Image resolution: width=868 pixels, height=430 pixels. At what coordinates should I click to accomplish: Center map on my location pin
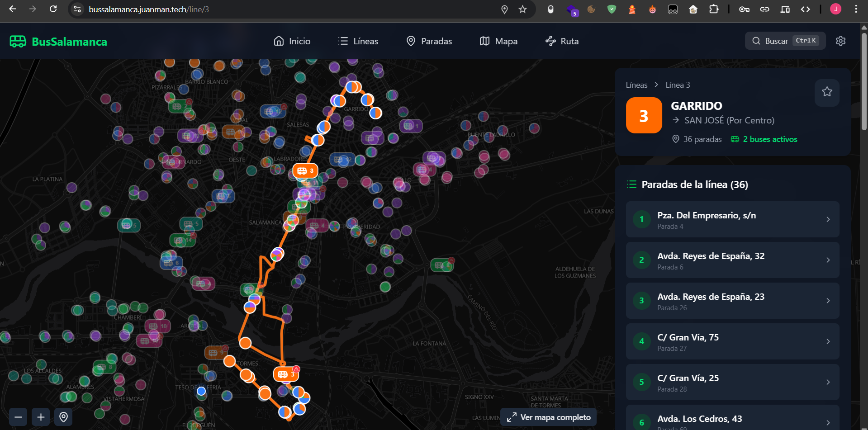coord(63,417)
